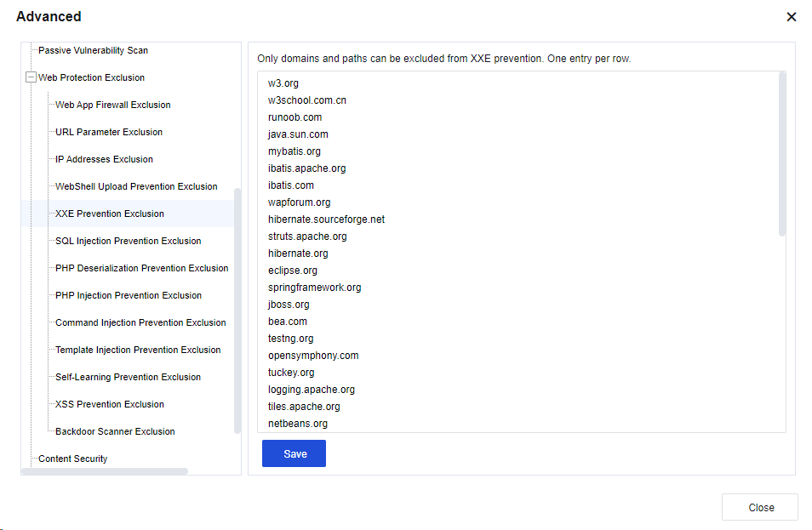This screenshot has height=530, width=812.
Task: Select XXE Prevention Exclusion entry
Action: pos(109,214)
